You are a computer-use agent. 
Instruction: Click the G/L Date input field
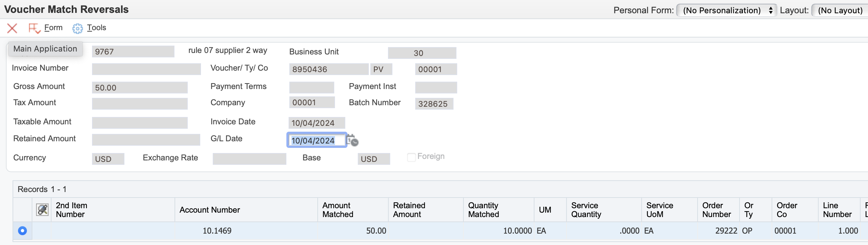pos(317,140)
